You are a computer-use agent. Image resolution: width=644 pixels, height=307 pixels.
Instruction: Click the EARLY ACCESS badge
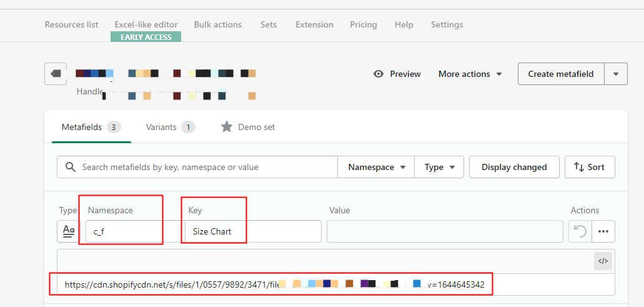[x=146, y=37]
